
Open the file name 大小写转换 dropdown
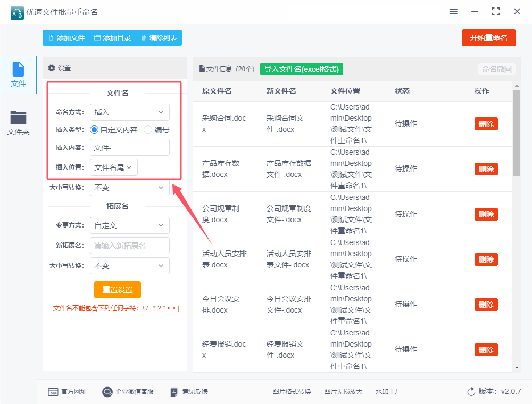click(130, 188)
